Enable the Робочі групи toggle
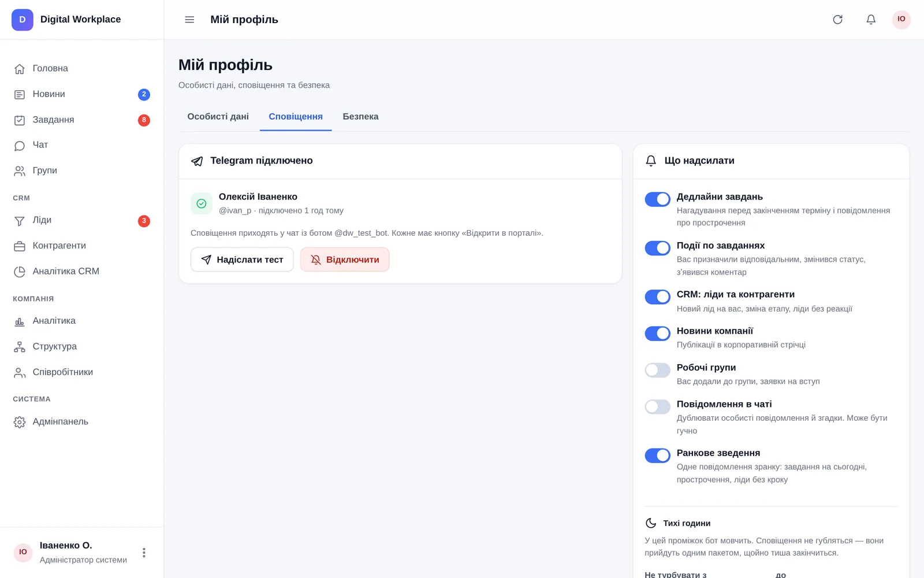The height and width of the screenshot is (578, 924). [657, 370]
